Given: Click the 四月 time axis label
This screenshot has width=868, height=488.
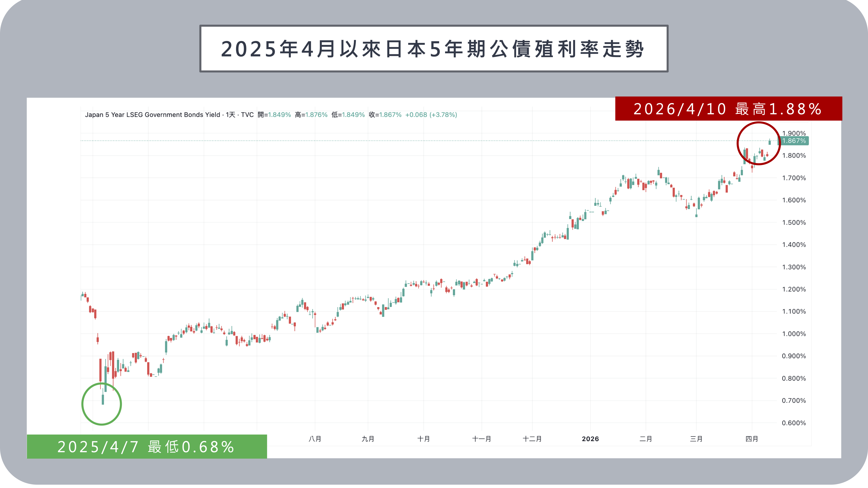Looking at the screenshot, I should 752,439.
